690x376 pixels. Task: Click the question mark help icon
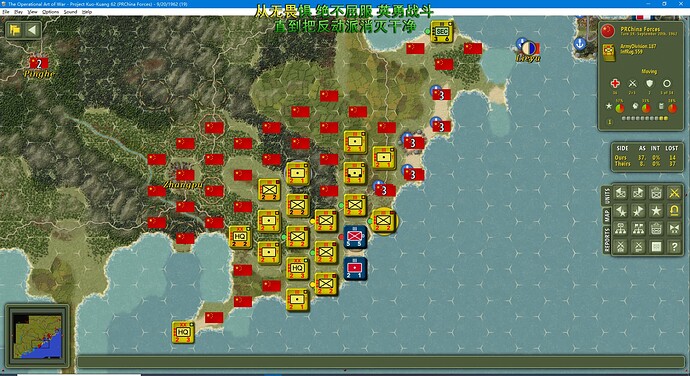(x=674, y=247)
